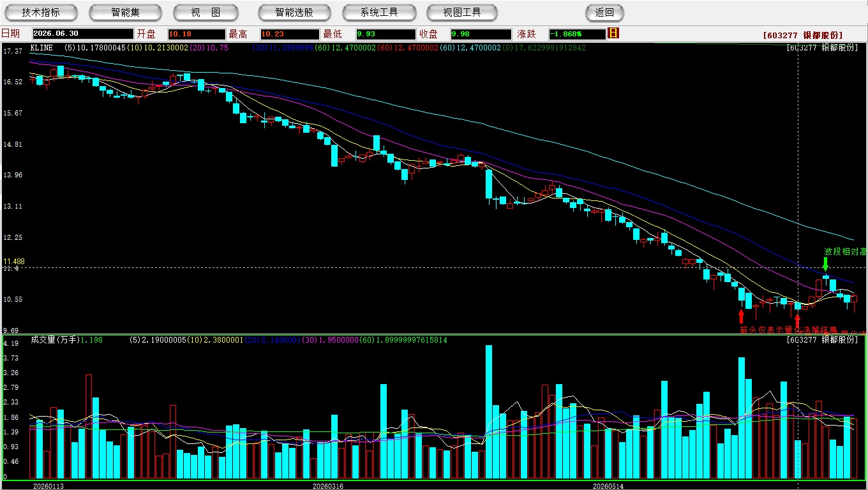Click the 返回 button
868x490 pixels.
[604, 12]
